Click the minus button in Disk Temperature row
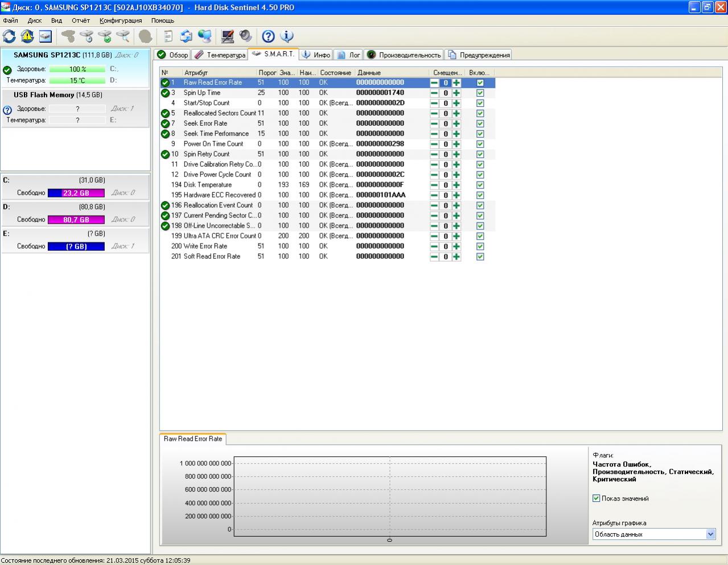 click(434, 185)
